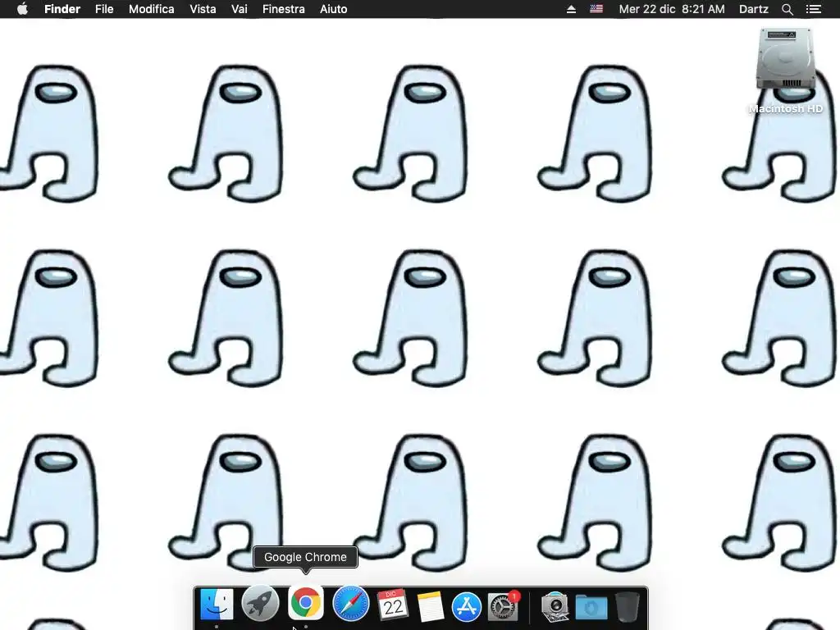
Task: Click the eject icon in the menu bar
Action: point(571,9)
